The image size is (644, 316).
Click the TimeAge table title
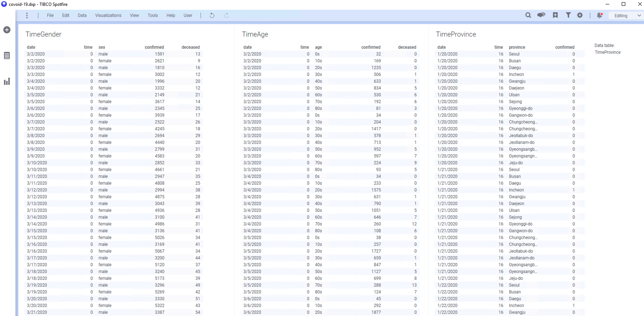[x=255, y=34]
